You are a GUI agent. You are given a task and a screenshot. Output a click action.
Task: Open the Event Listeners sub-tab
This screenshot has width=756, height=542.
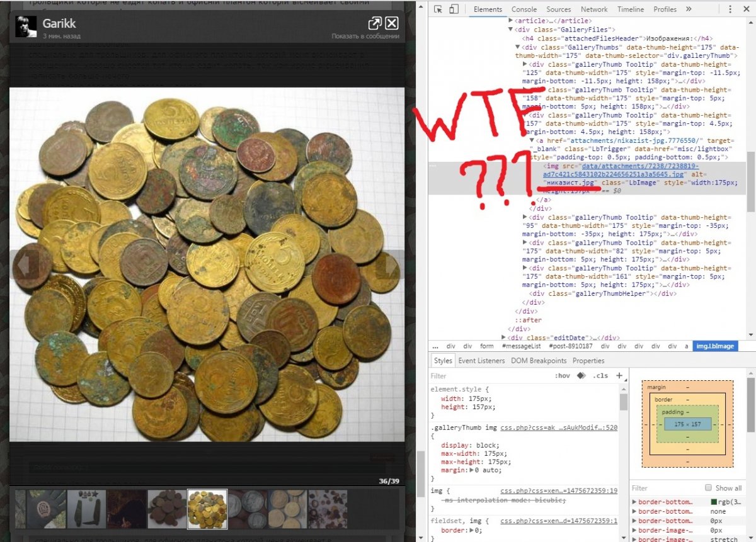pos(481,361)
